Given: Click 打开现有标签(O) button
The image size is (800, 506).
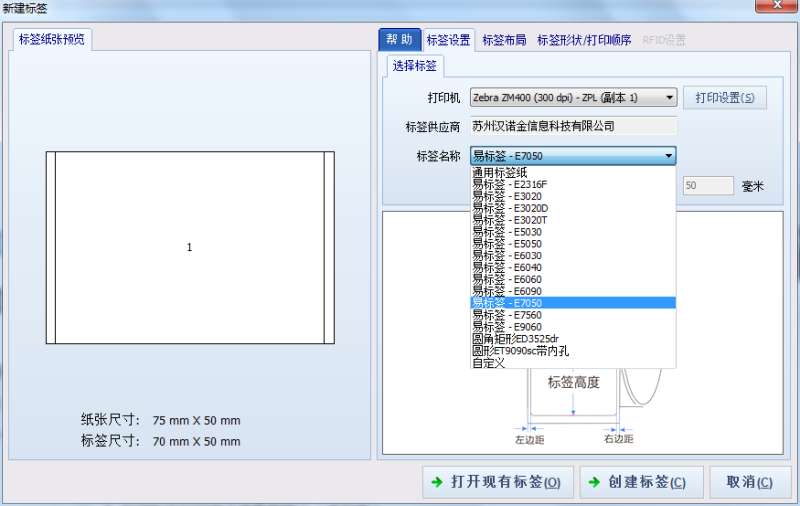Looking at the screenshot, I should (497, 482).
